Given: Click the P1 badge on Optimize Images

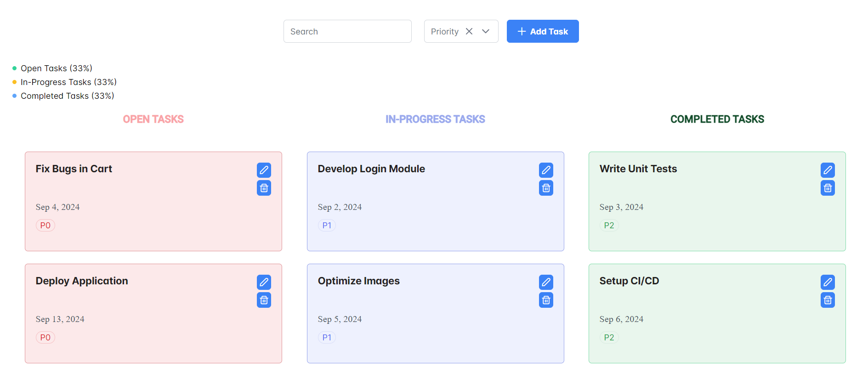Looking at the screenshot, I should click(327, 338).
